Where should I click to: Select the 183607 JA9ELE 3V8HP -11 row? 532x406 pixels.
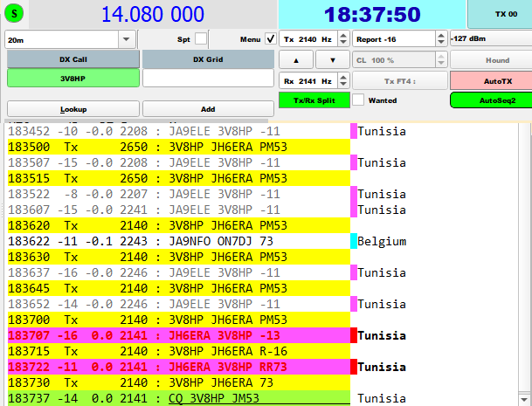(179, 210)
